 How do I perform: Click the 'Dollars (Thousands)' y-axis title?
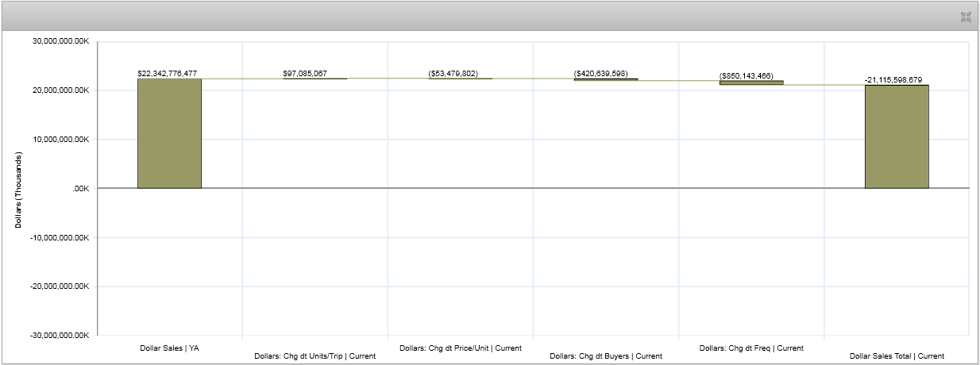18,189
